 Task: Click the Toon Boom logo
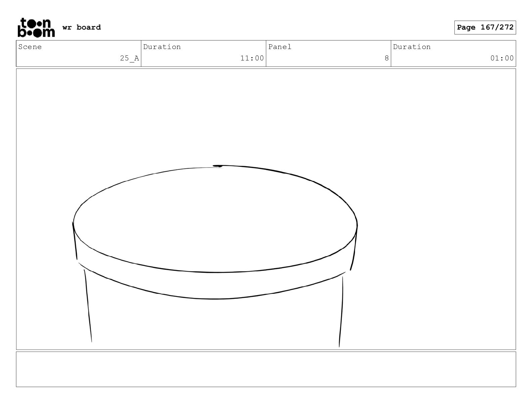click(36, 28)
